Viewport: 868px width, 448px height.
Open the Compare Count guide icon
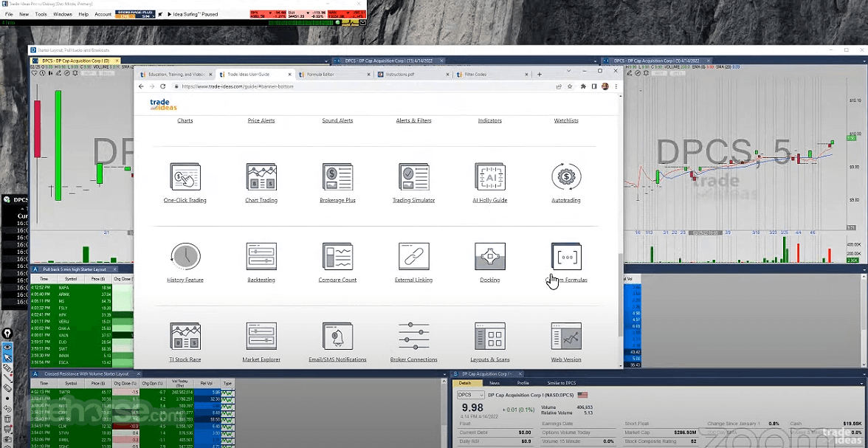[x=338, y=257]
